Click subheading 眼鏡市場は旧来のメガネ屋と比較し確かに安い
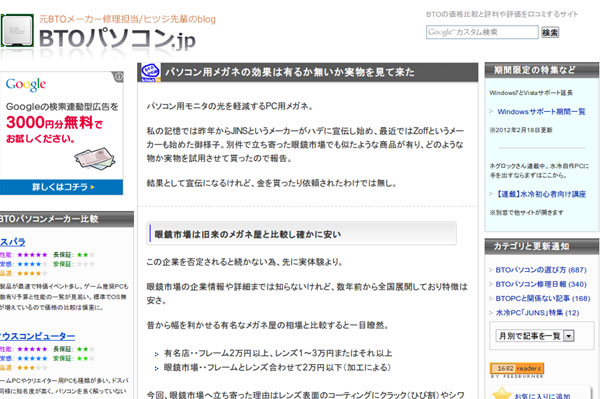Image resolution: width=600 pixels, height=399 pixels. (248, 235)
